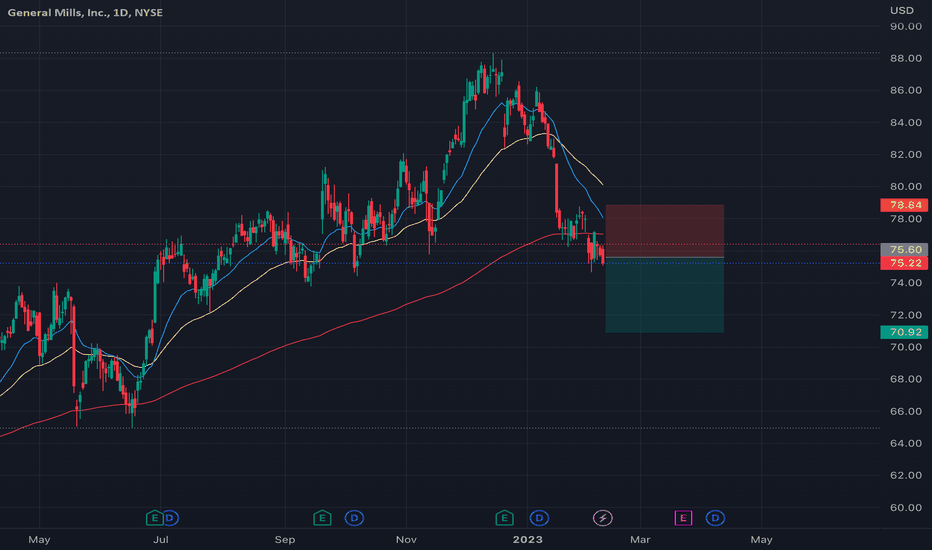Select the gray 75.60 price label
This screenshot has height=550, width=932.
click(x=903, y=250)
